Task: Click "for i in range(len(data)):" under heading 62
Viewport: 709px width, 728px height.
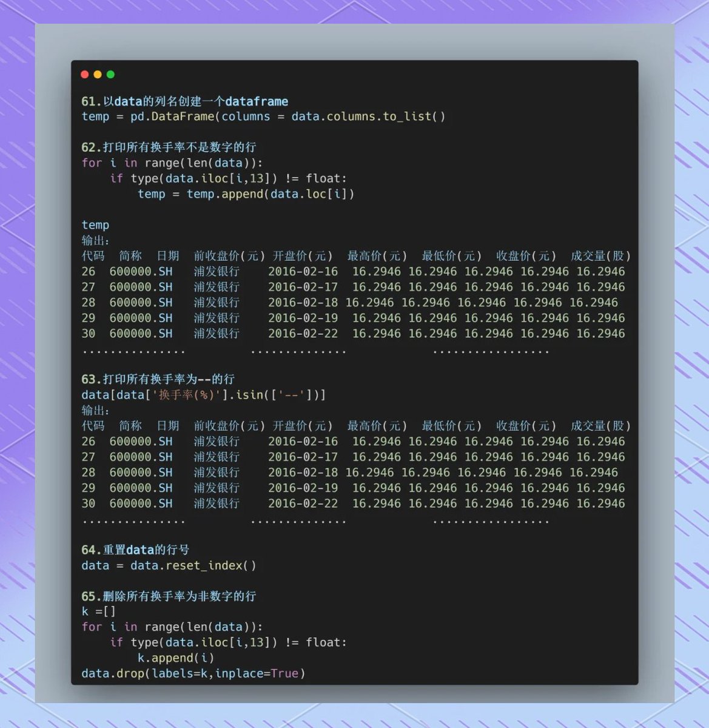Action: coord(172,163)
